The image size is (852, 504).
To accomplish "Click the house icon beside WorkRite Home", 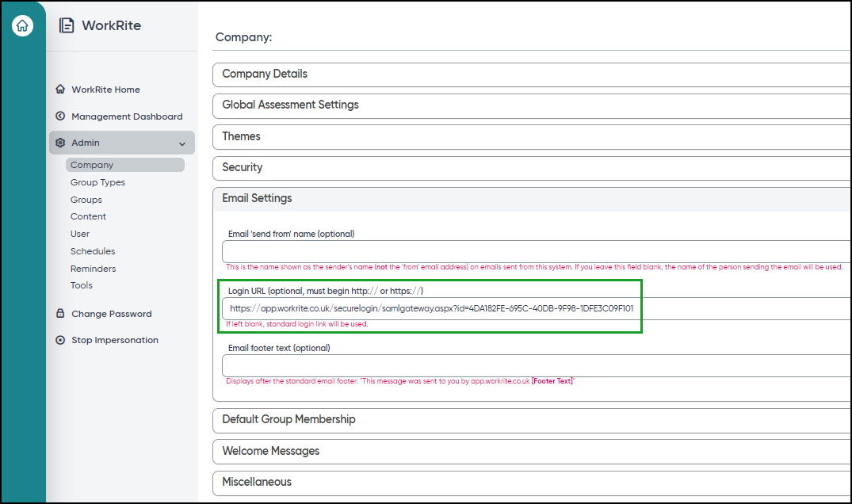I will click(60, 89).
